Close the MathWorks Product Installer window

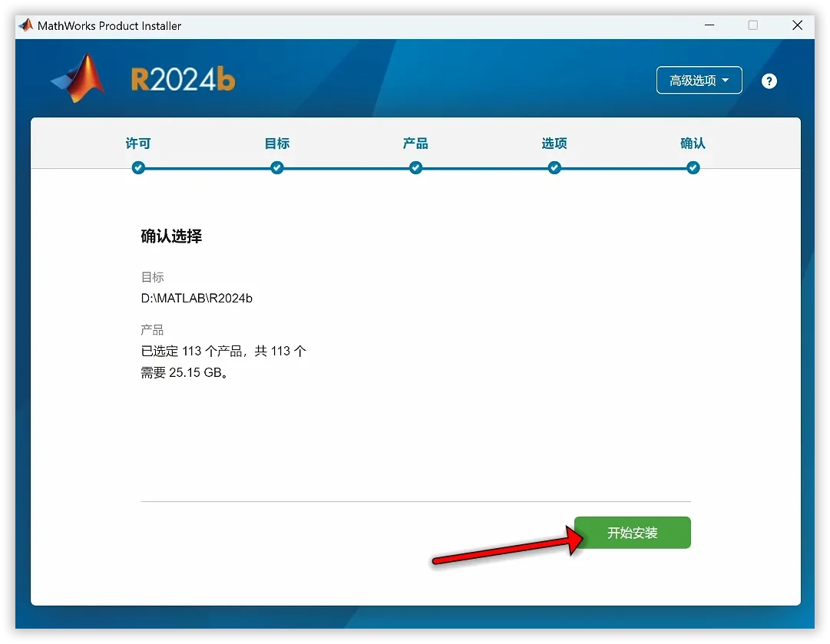(797, 25)
